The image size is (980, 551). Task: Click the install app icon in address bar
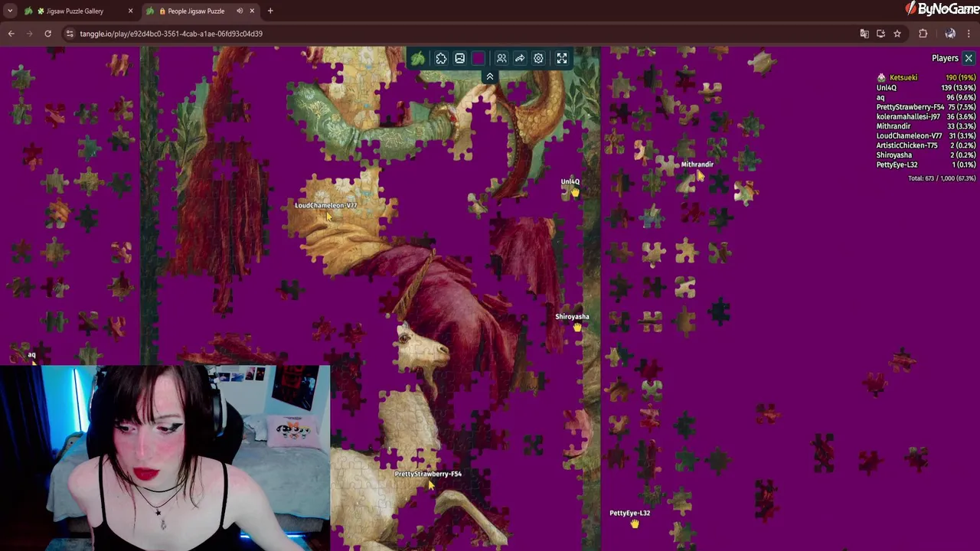point(880,34)
